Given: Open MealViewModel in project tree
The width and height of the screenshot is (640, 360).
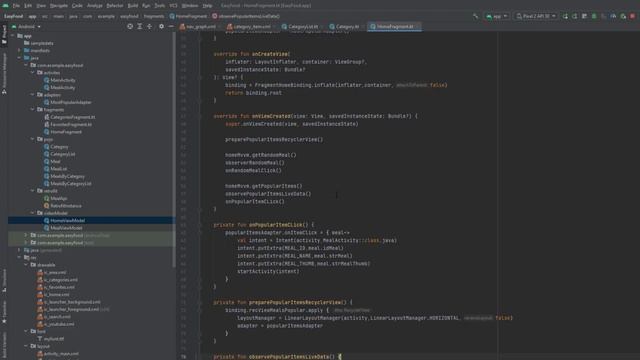Looking at the screenshot, I should pyautogui.click(x=63, y=228).
